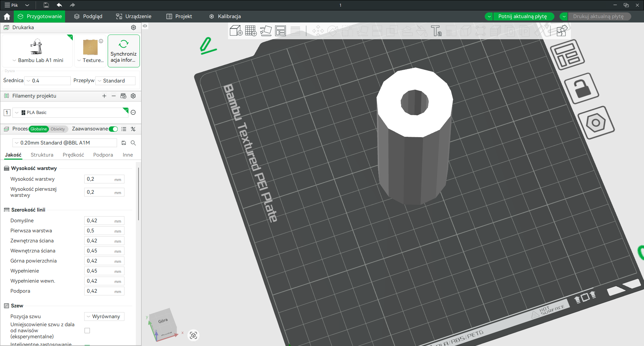Click the home icon in the top bar

tap(7, 16)
